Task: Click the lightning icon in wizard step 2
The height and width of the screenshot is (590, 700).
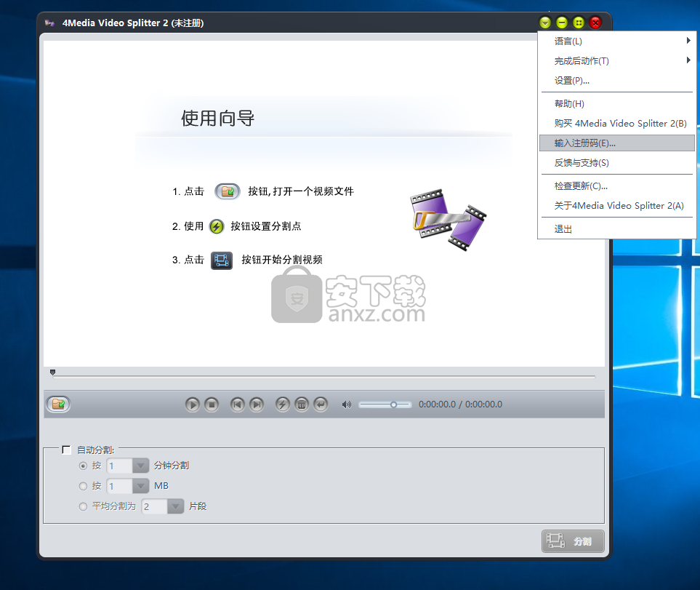Action: (x=217, y=226)
